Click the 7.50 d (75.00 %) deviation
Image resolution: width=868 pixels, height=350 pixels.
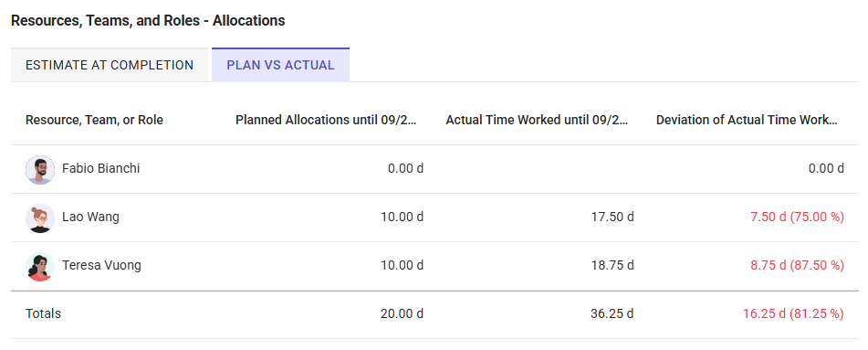[797, 217]
